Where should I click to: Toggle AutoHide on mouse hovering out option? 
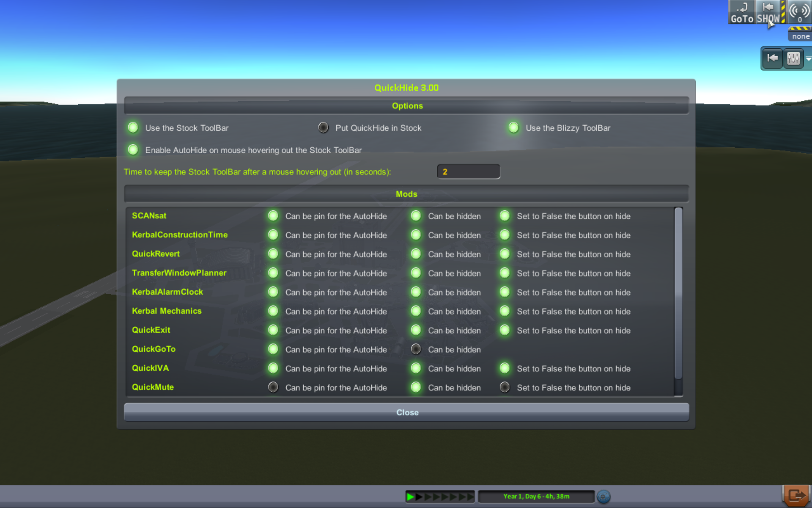(x=133, y=149)
